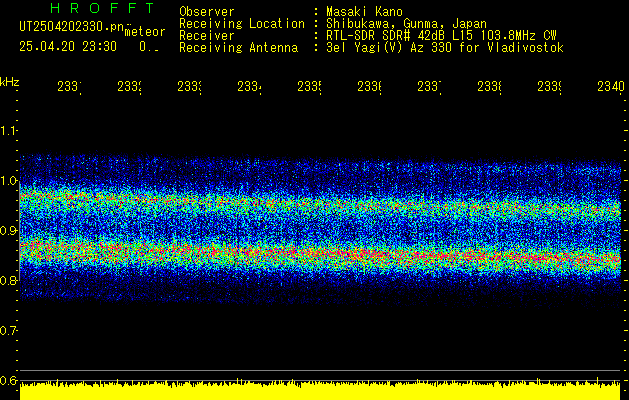
Task: Click the green HROFFT title text
Action: click(102, 8)
